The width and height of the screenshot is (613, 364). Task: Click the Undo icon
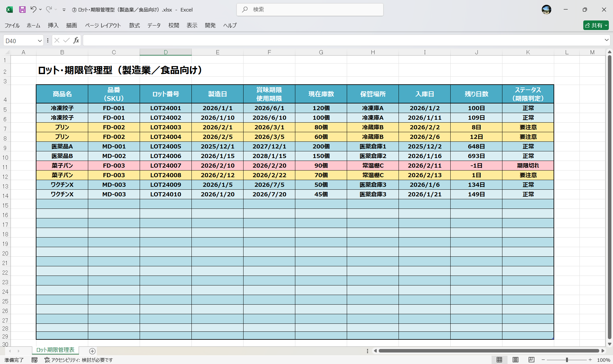(34, 10)
